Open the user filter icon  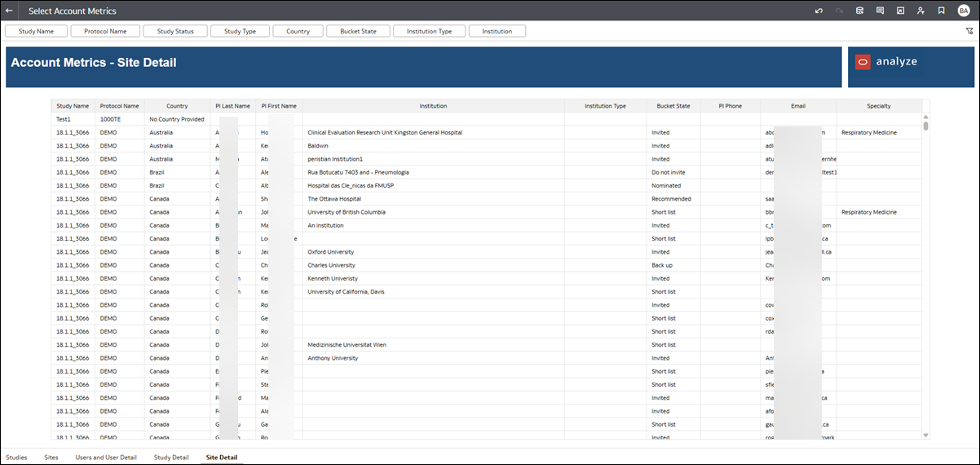[x=920, y=11]
